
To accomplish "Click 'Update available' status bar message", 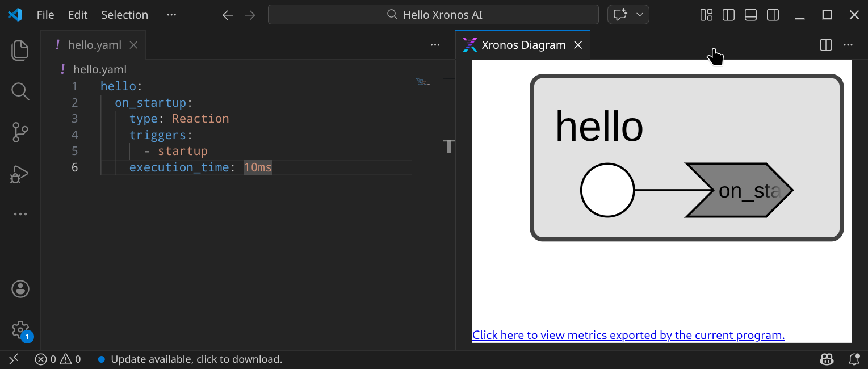I will coord(196,359).
